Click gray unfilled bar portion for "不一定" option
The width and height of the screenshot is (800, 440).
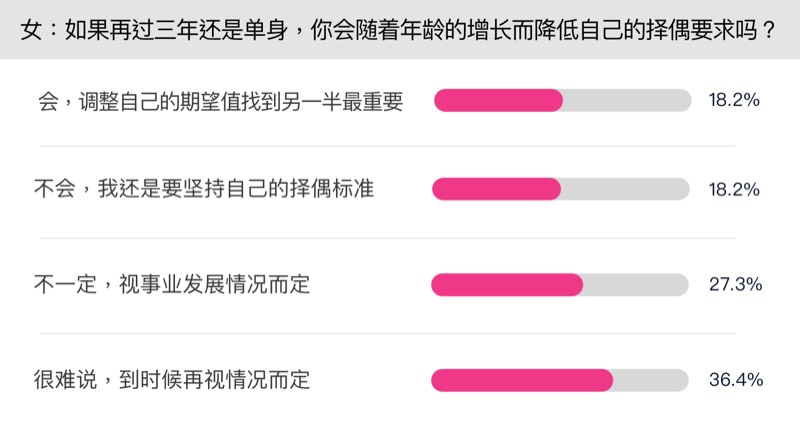tap(636, 285)
